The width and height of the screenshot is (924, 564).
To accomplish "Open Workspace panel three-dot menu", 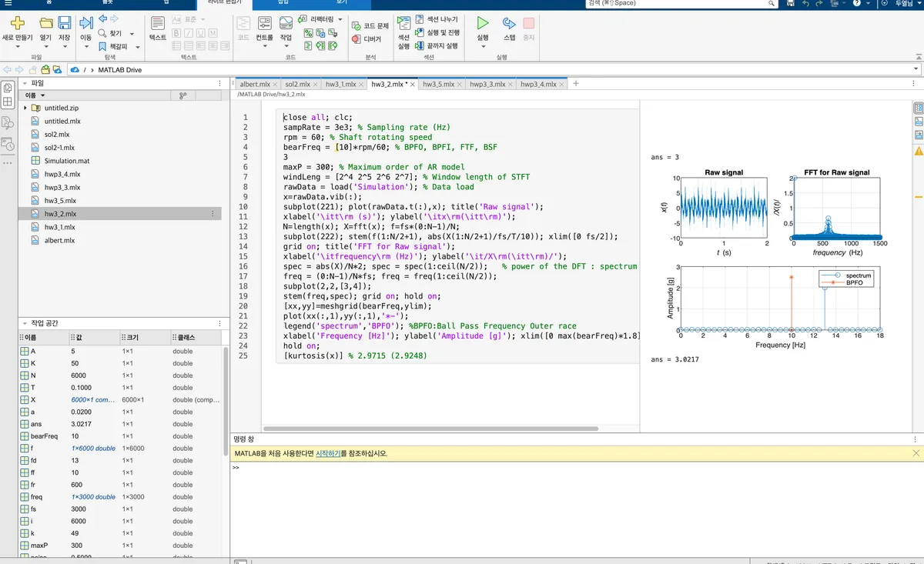I will pos(218,323).
